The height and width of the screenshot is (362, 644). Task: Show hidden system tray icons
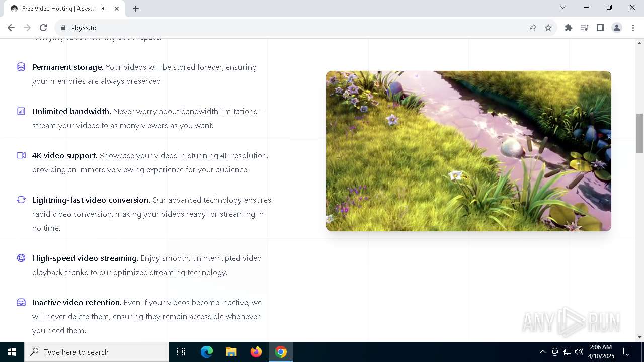[542, 352]
